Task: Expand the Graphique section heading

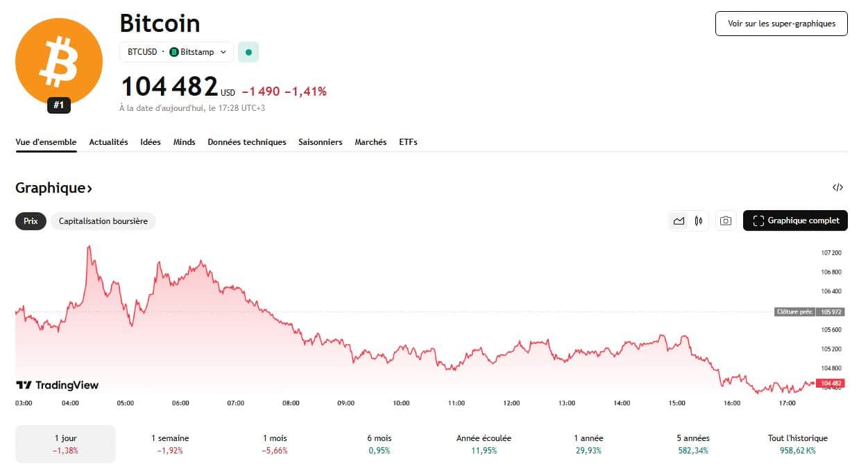Action: click(x=54, y=188)
